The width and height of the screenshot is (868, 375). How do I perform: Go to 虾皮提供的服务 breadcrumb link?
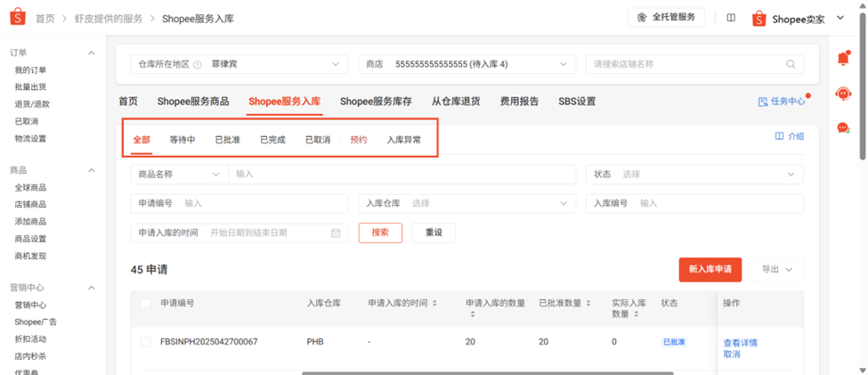pyautogui.click(x=109, y=19)
